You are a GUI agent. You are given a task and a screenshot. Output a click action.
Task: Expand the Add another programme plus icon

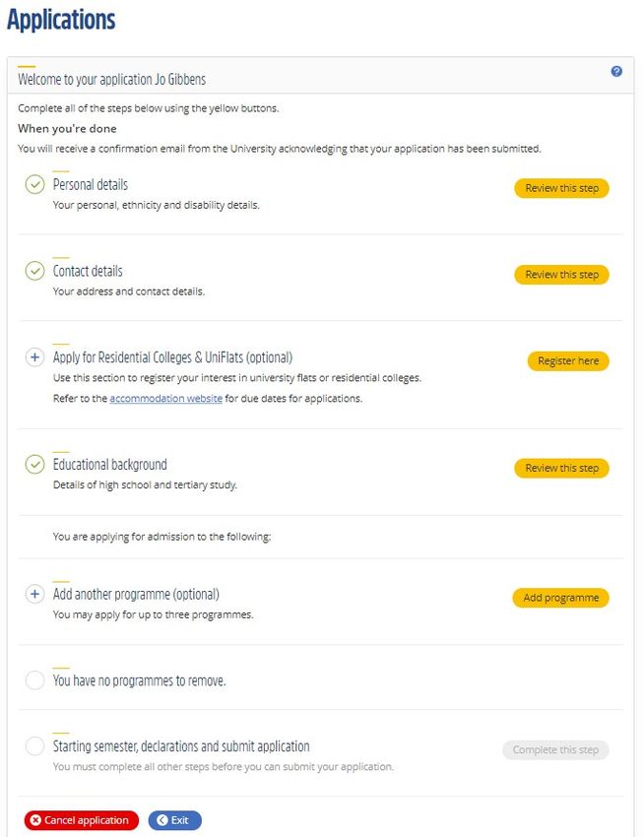tap(34, 594)
